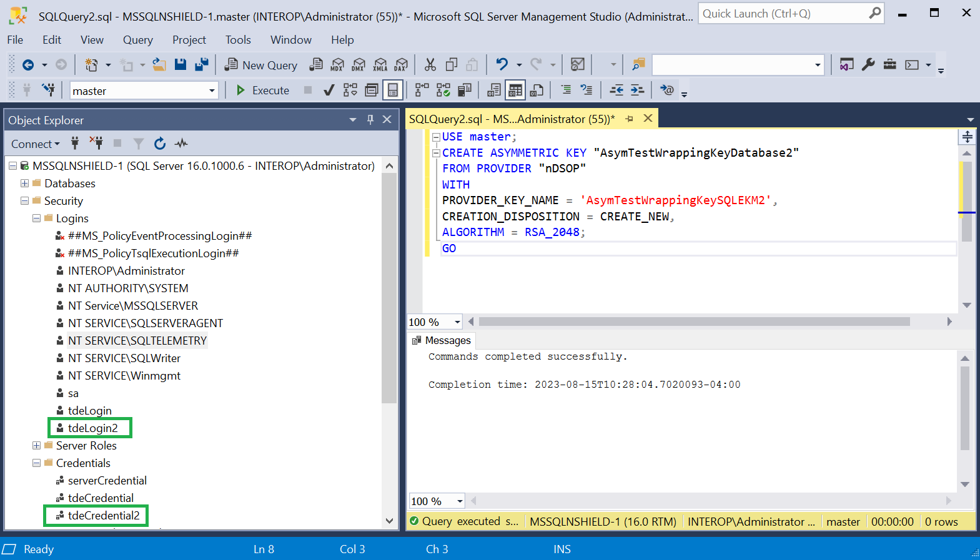Uncomment the selected lines
980x560 pixels.
pos(587,91)
